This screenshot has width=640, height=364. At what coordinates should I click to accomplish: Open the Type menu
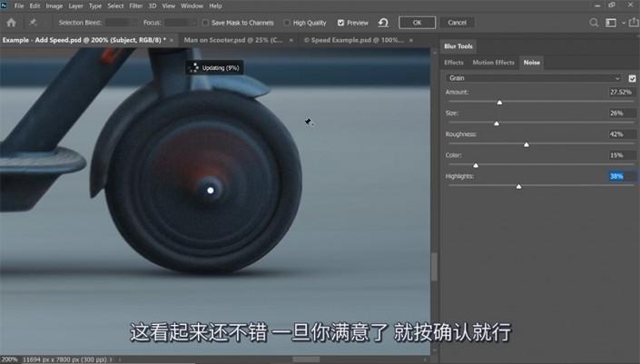[x=95, y=5]
